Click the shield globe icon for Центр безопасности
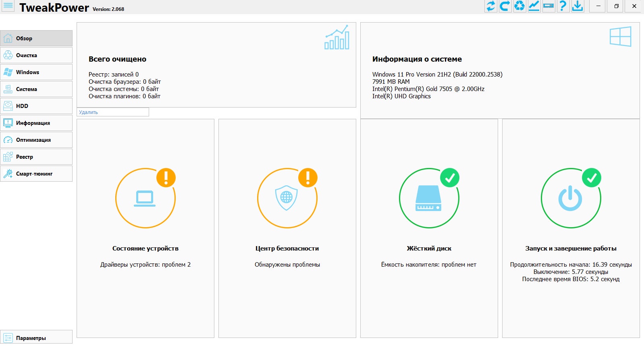Viewport: 644px width, 346px height. (x=287, y=198)
